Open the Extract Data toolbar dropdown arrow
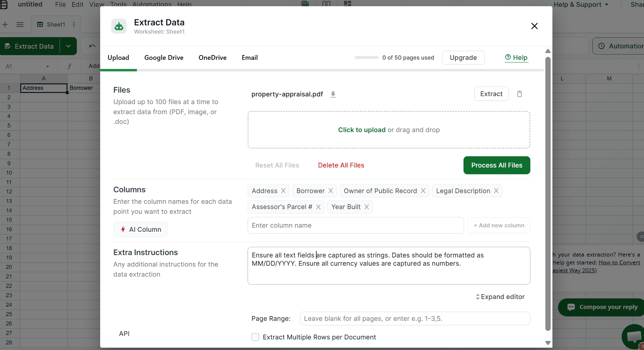Image resolution: width=644 pixels, height=350 pixels. 68,46
